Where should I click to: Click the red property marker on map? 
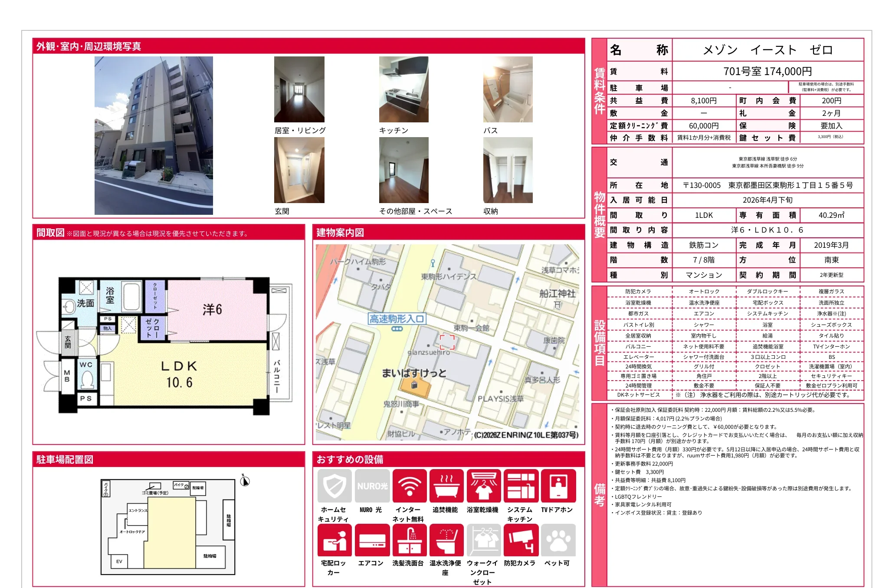pyautogui.click(x=447, y=342)
